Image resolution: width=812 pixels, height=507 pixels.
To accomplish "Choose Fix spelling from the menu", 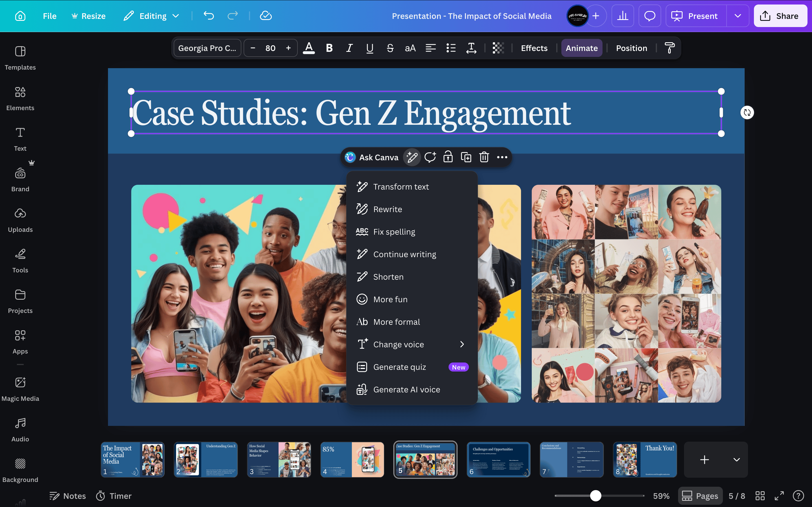I will pyautogui.click(x=394, y=232).
